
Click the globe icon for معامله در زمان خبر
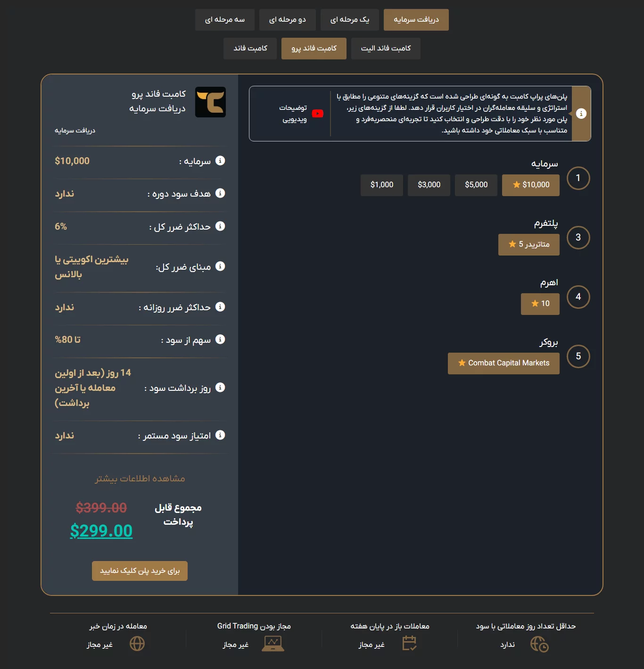pyautogui.click(x=137, y=644)
